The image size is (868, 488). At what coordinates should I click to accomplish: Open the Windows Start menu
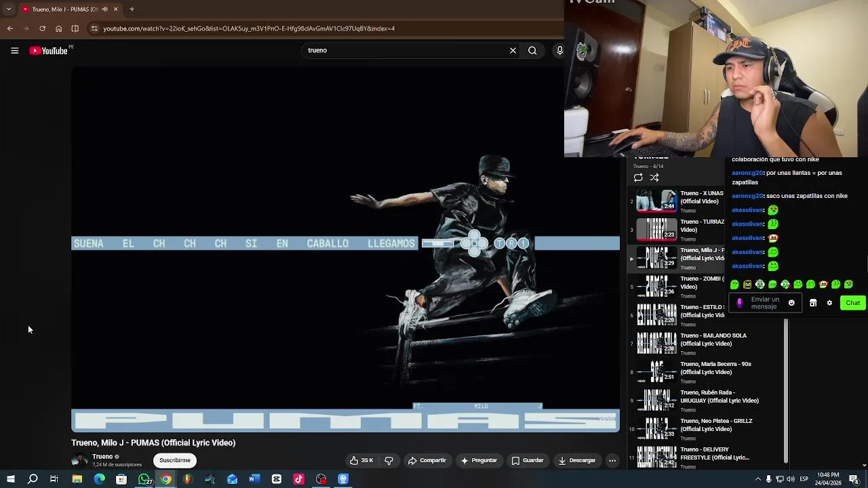[x=10, y=479]
